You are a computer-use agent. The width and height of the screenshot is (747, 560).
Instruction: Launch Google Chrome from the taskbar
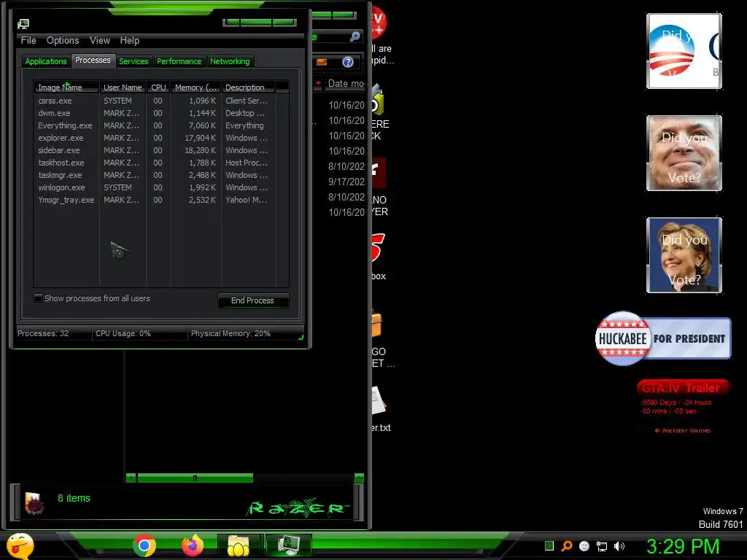[x=144, y=545]
